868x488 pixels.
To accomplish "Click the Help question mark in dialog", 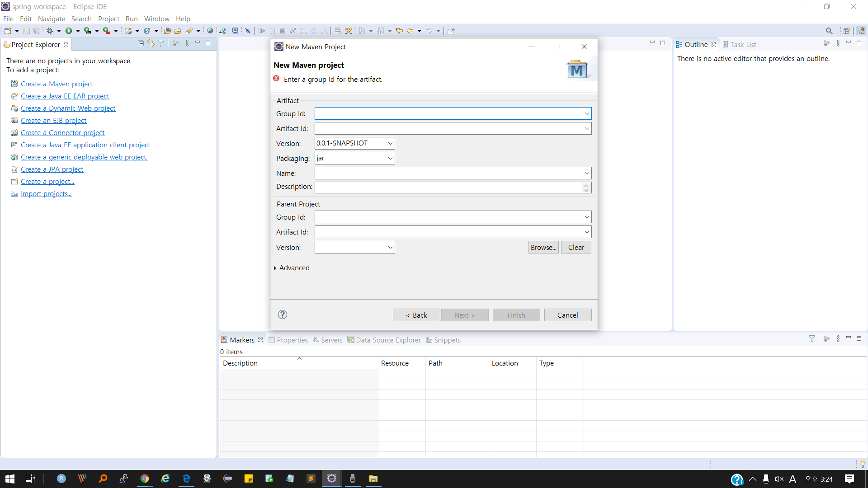I will click(x=283, y=314).
